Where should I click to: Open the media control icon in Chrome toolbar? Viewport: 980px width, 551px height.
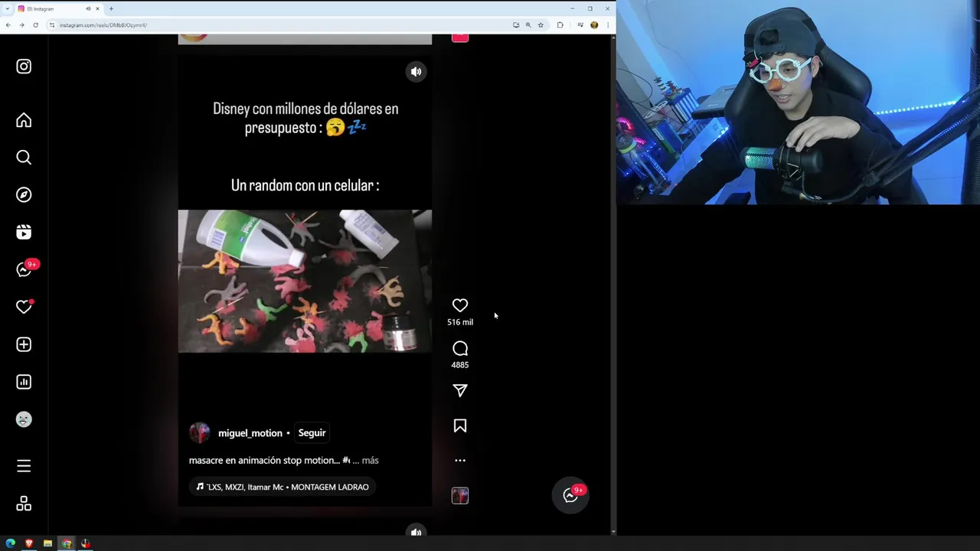(580, 25)
